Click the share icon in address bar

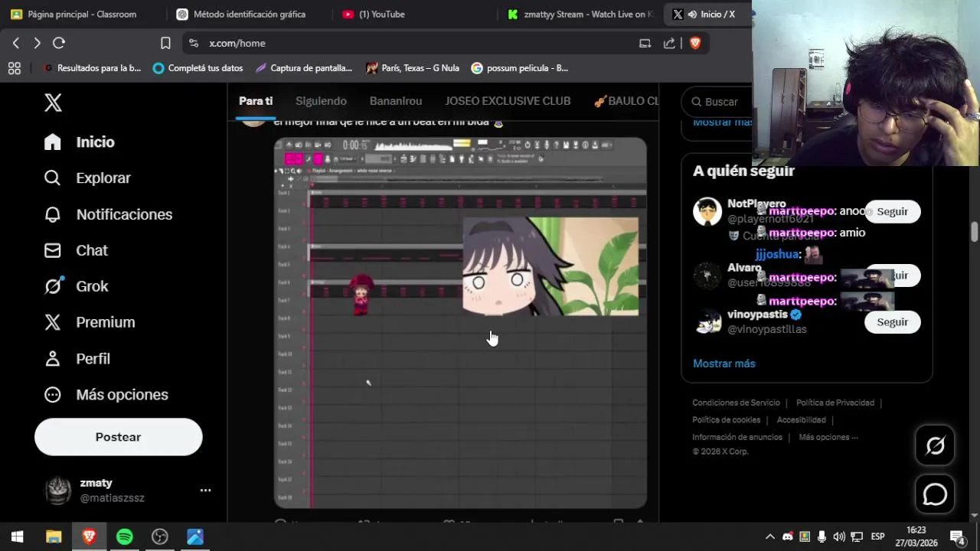(x=669, y=43)
